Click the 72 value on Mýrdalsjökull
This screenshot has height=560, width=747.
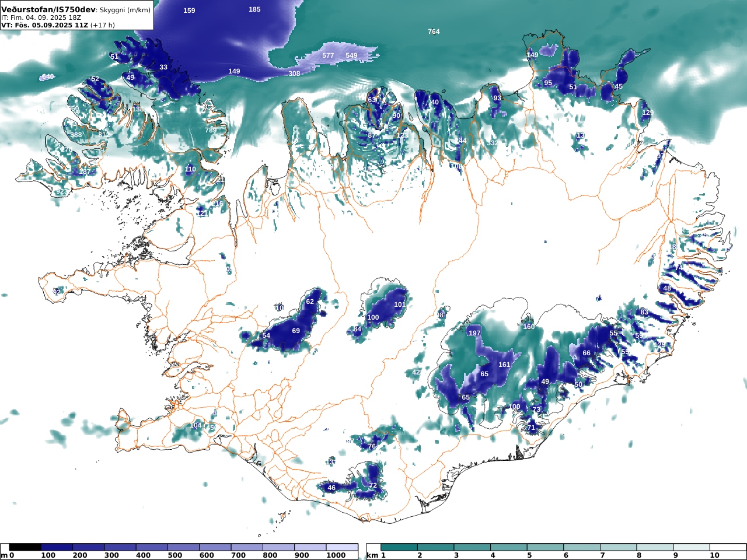coord(373,485)
